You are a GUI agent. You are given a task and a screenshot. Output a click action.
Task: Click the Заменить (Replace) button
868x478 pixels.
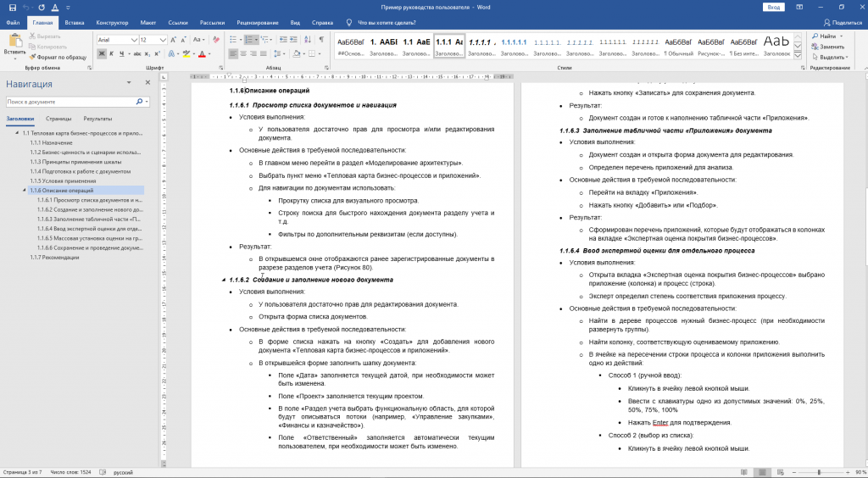(x=829, y=47)
